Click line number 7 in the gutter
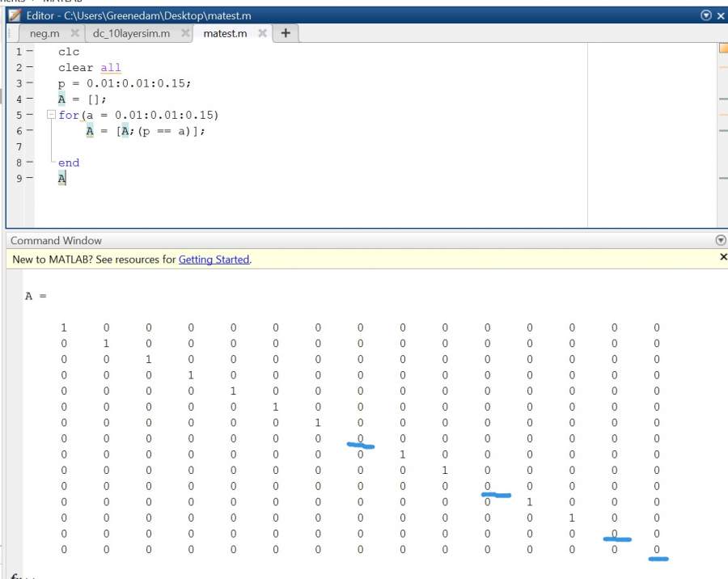The height and width of the screenshot is (579, 728). [19, 146]
